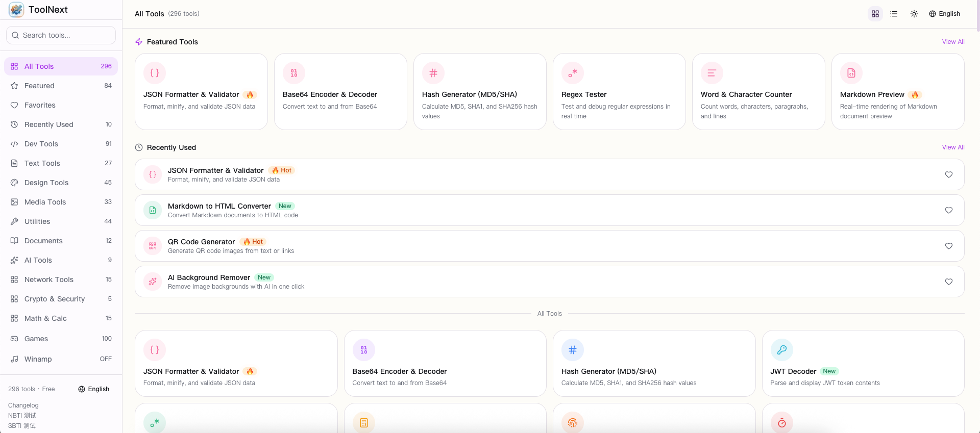Favorite Markdown to HTML Converter heart
This screenshot has height=433, width=980.
949,210
